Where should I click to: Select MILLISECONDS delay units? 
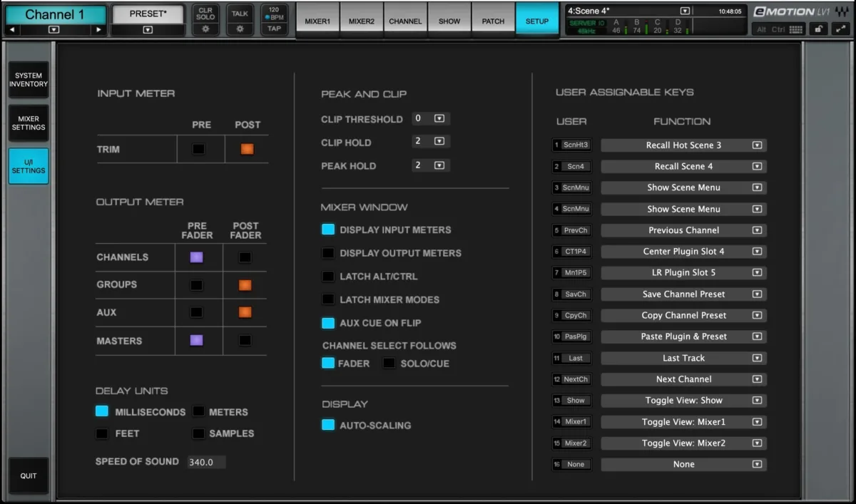coord(102,411)
